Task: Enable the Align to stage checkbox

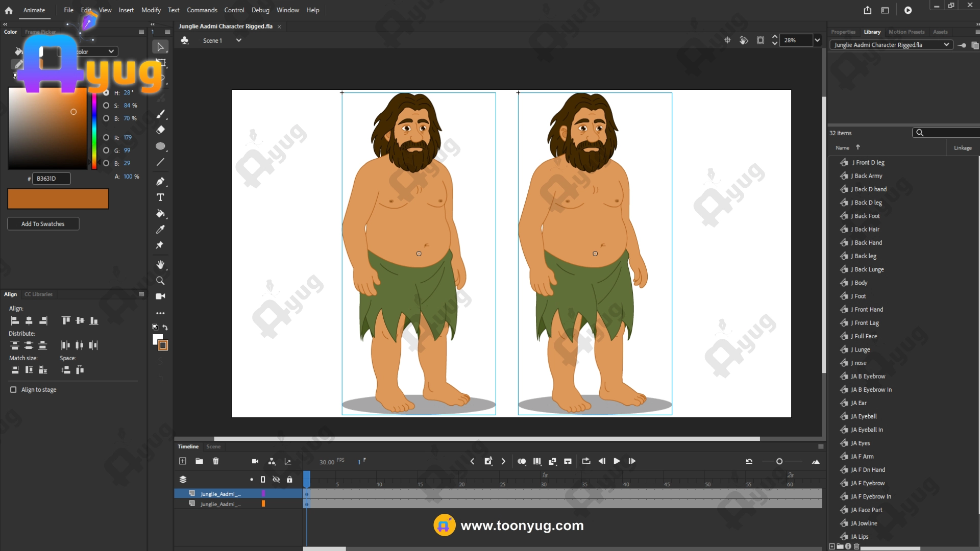Action: 13,390
